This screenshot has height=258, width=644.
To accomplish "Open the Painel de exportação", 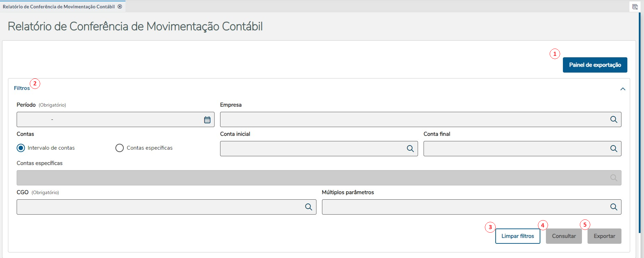I will coord(595,65).
